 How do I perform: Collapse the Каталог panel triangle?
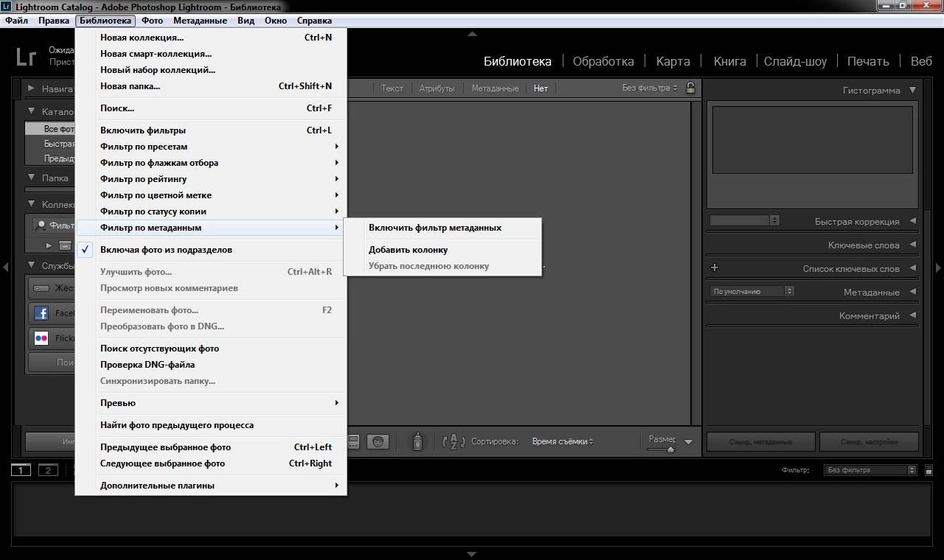click(x=32, y=112)
